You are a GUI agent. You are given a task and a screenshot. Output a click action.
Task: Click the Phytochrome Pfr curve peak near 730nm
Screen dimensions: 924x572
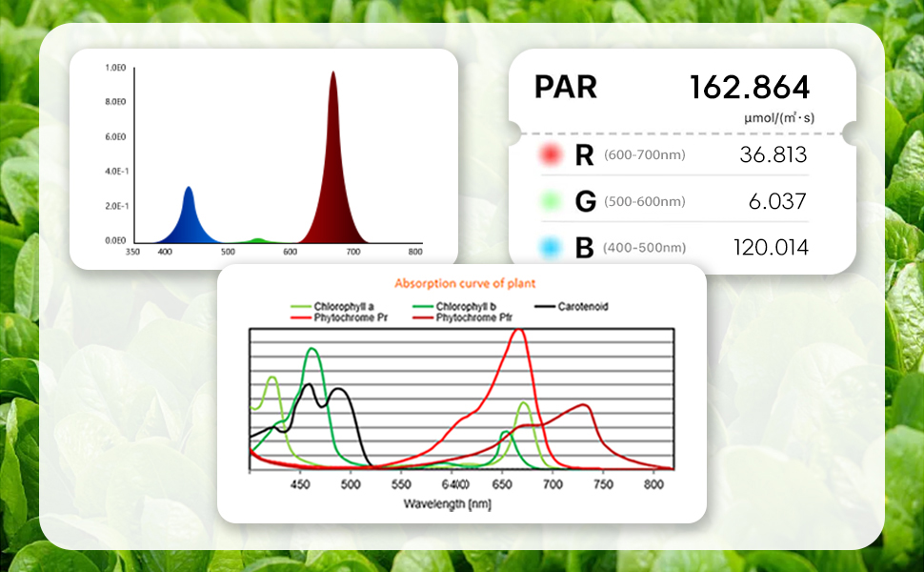click(x=583, y=405)
